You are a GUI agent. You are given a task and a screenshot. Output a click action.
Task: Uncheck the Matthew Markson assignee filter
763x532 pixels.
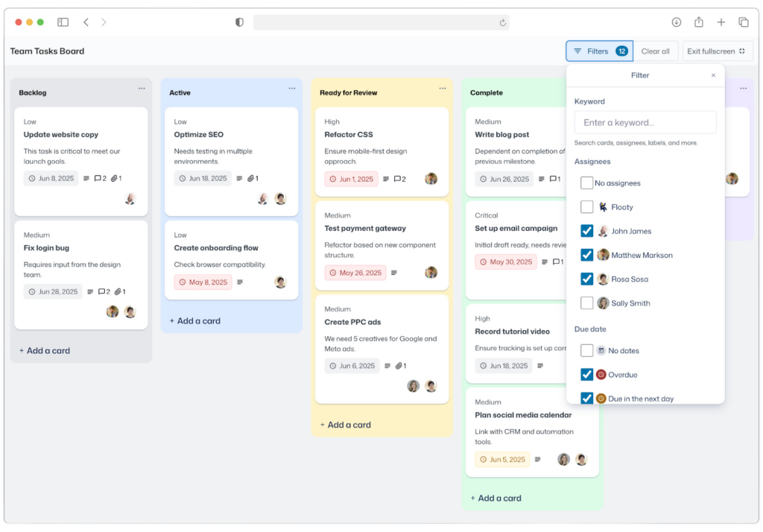click(587, 255)
